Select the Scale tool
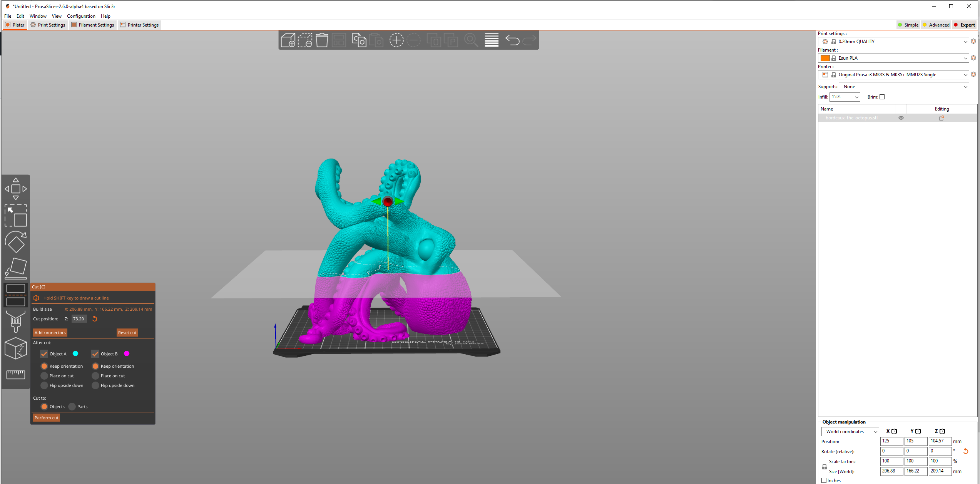This screenshot has width=980, height=484. coord(16,216)
